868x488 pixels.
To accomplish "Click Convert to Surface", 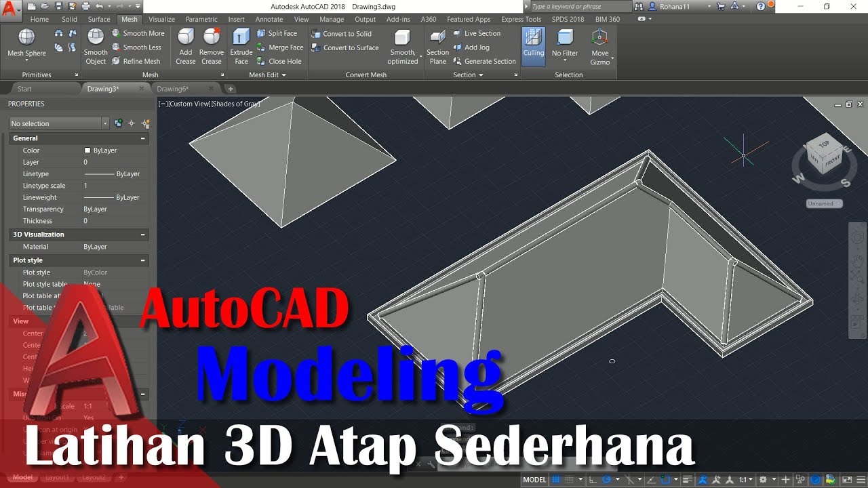I will click(345, 48).
